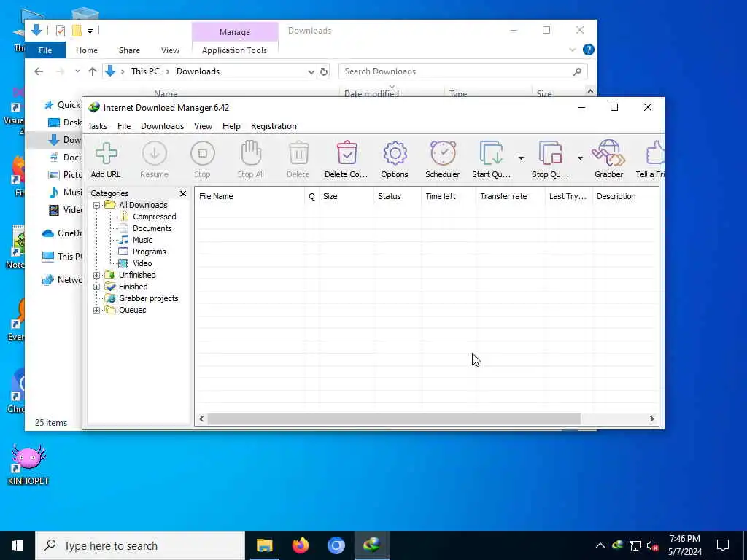Click the taskbar search box

point(140,545)
